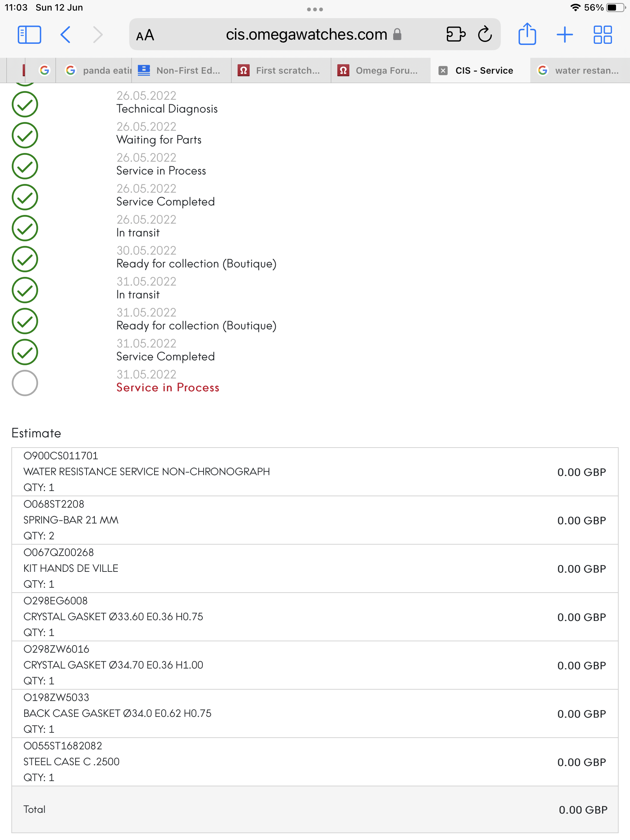Tap the cis.omegawatches.com address field

[x=306, y=34]
